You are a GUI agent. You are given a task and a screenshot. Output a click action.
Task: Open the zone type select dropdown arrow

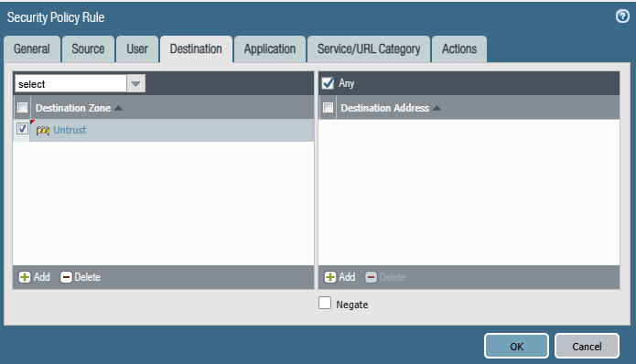point(135,84)
